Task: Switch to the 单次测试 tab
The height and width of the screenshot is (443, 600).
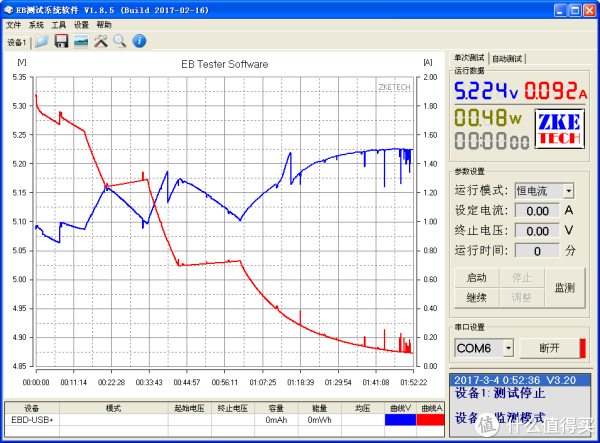Action: click(x=469, y=58)
